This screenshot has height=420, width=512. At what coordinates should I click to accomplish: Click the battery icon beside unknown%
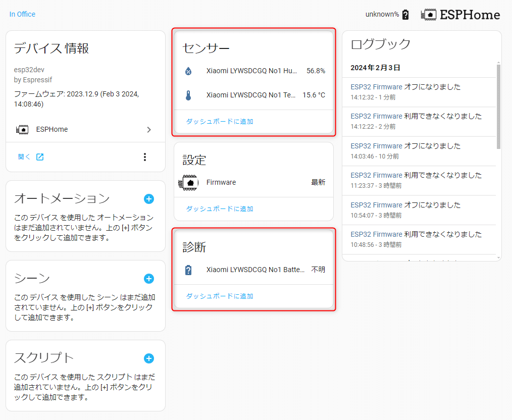405,15
